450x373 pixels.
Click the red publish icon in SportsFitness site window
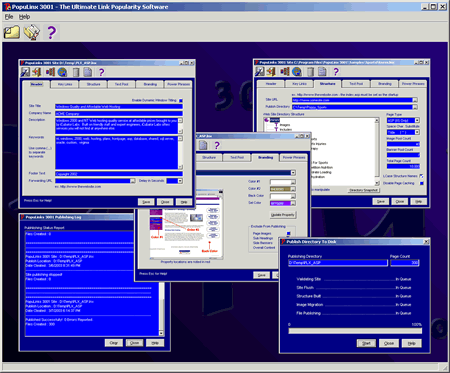[285, 71]
